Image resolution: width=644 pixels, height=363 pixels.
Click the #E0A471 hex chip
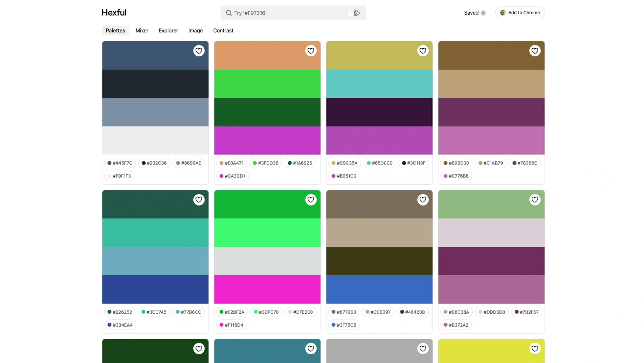231,163
